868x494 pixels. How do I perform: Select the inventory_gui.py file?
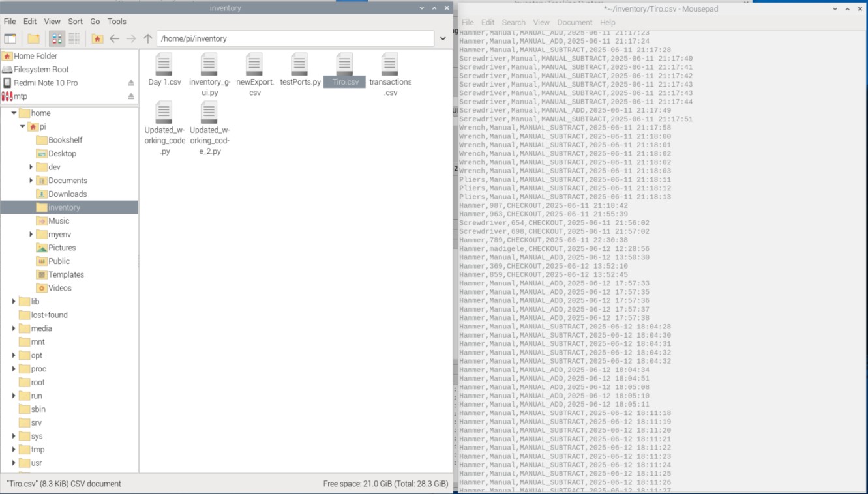[209, 74]
